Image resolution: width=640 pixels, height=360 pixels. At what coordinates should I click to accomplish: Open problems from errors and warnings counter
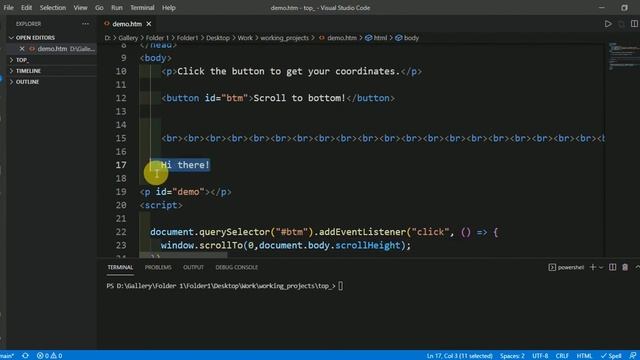[49, 356]
